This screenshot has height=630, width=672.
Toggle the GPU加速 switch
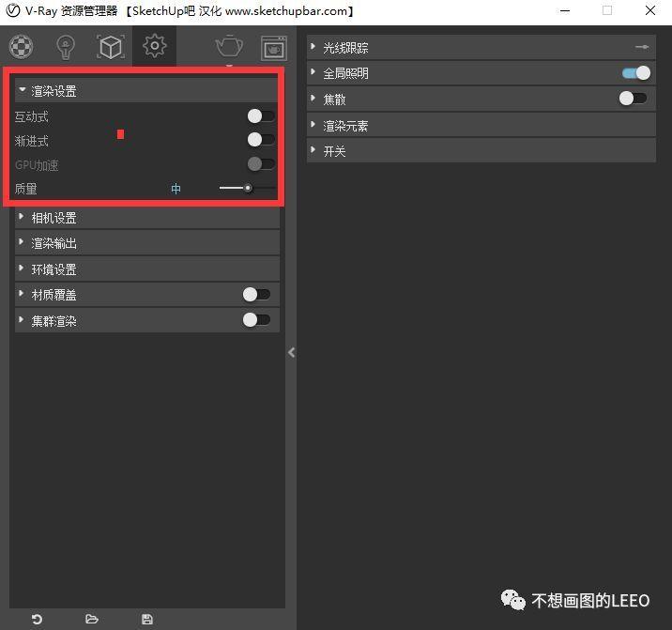[x=261, y=163]
